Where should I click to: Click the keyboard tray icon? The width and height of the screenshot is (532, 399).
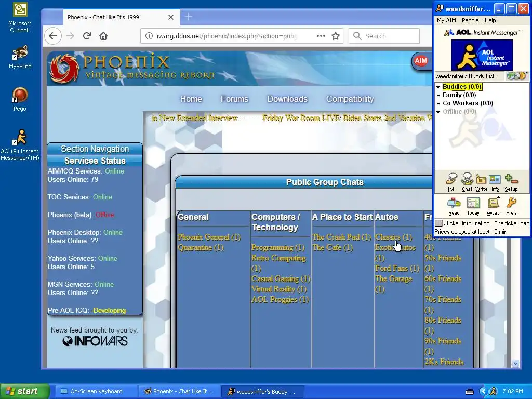470,392
